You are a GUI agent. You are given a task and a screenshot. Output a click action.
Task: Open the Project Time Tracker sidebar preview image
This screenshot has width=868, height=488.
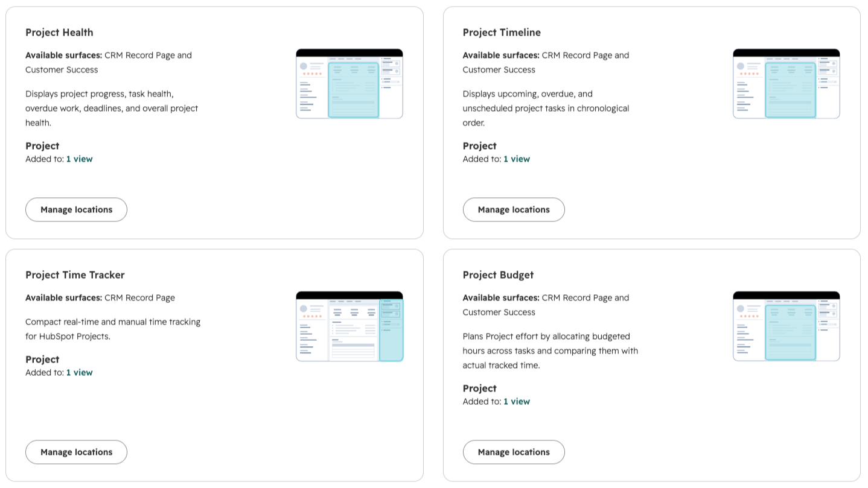(x=349, y=326)
